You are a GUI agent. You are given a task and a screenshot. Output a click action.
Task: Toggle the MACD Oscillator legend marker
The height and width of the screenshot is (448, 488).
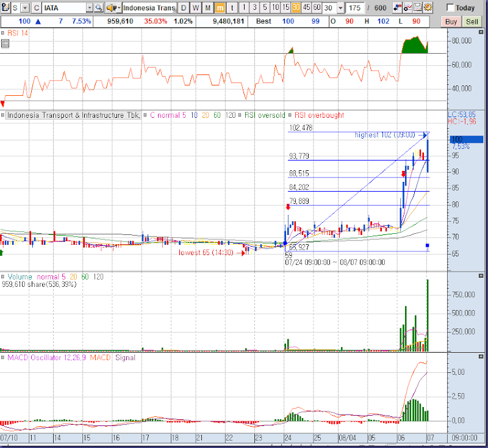(x=3, y=358)
